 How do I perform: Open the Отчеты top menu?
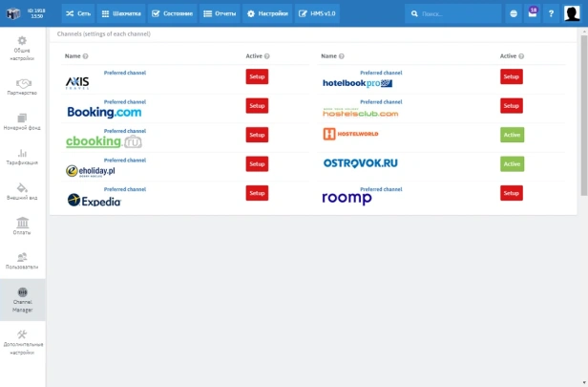[x=220, y=13]
